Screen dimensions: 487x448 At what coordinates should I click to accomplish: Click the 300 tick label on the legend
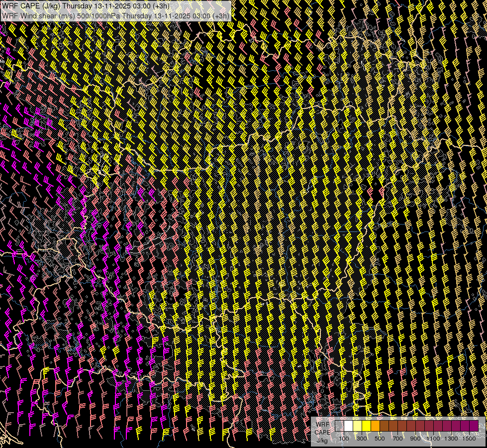pos(362,439)
